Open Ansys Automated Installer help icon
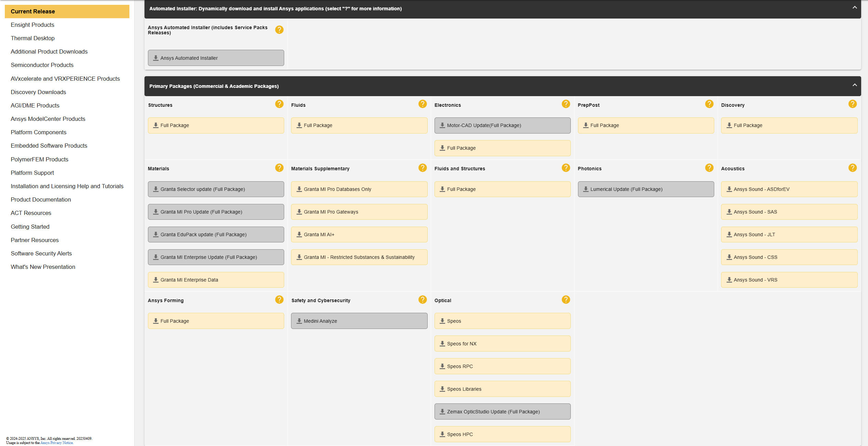The image size is (868, 446). click(279, 30)
